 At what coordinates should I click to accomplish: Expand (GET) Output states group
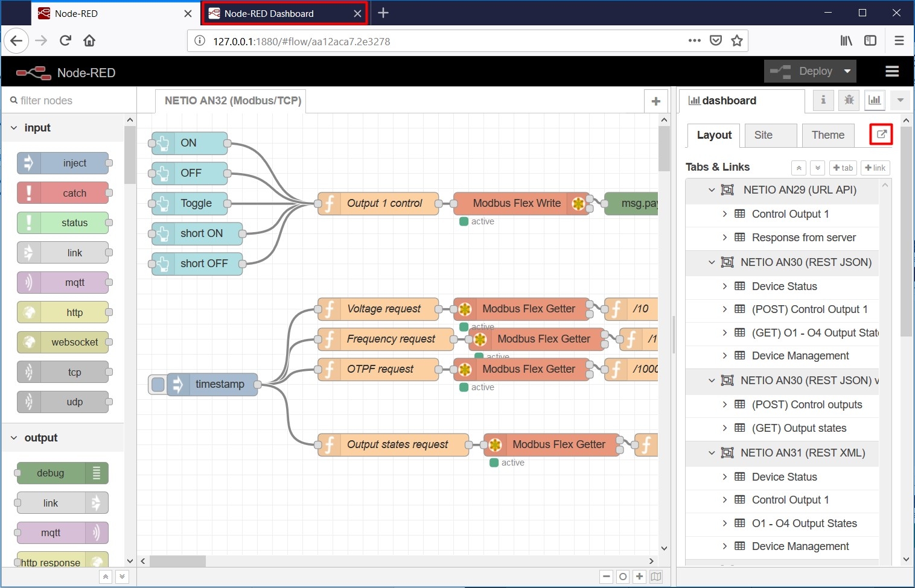click(725, 428)
